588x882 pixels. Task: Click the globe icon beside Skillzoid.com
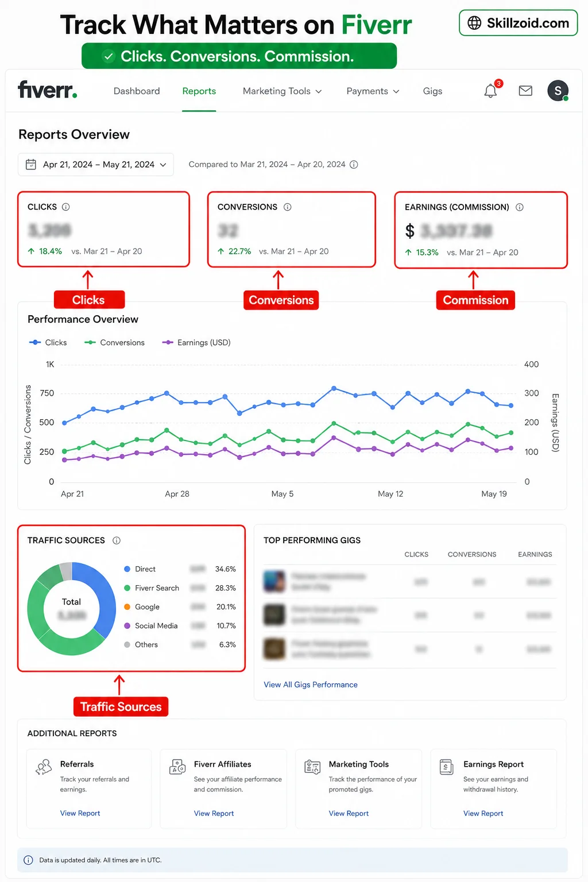[474, 23]
